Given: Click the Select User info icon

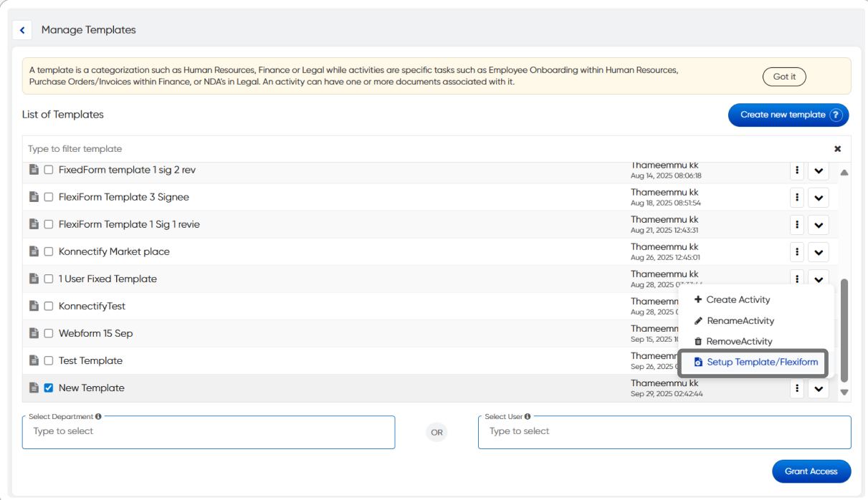Looking at the screenshot, I should 527,416.
